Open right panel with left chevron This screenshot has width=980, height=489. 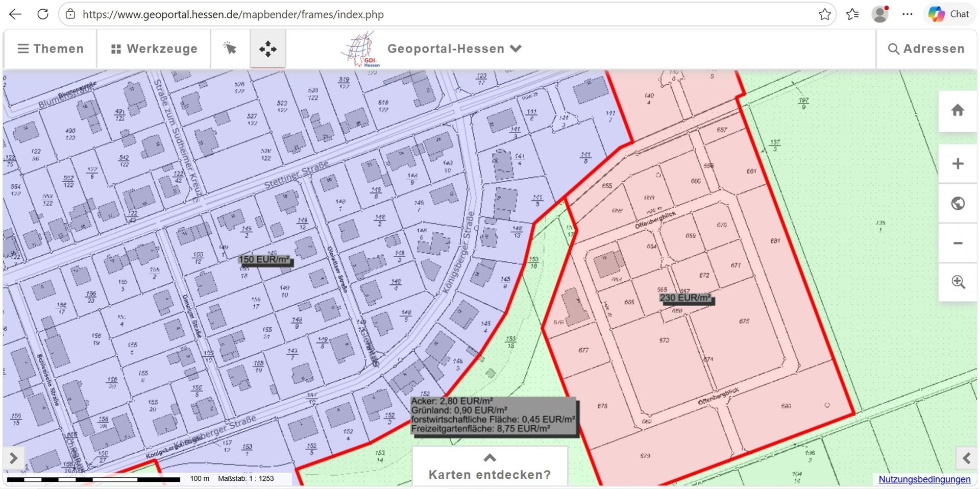coord(966,458)
